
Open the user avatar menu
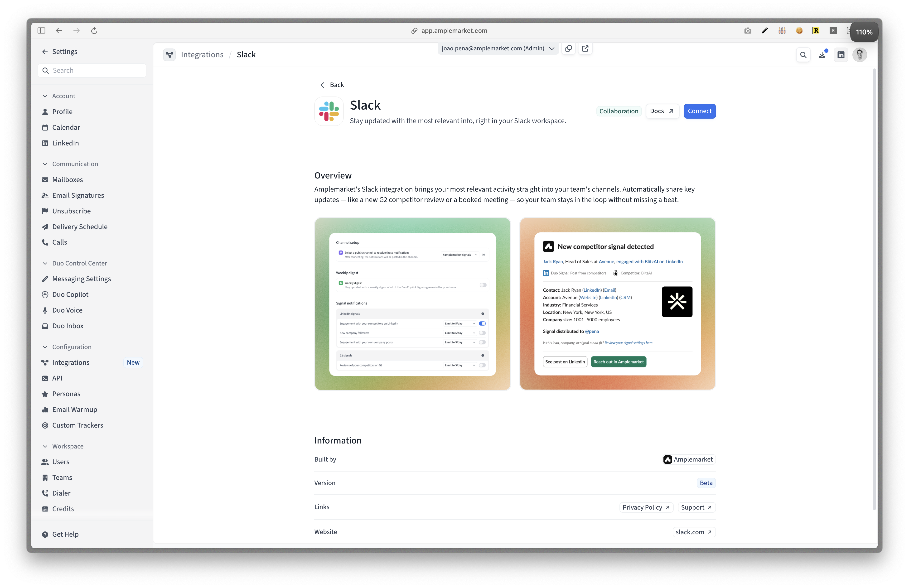point(860,55)
